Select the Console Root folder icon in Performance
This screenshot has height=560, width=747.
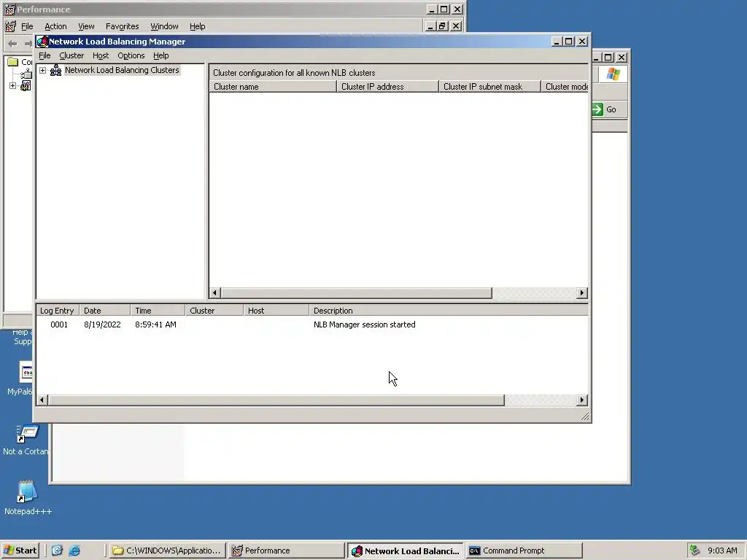point(13,62)
